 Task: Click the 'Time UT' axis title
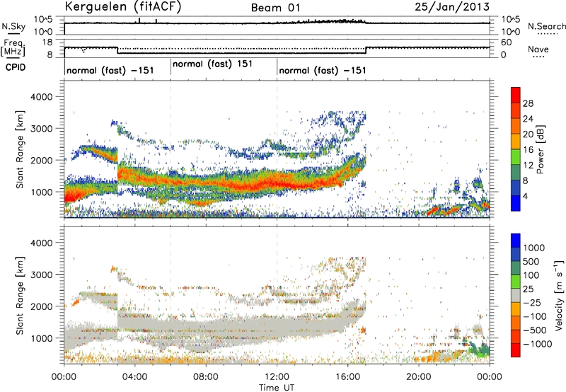coord(277,387)
